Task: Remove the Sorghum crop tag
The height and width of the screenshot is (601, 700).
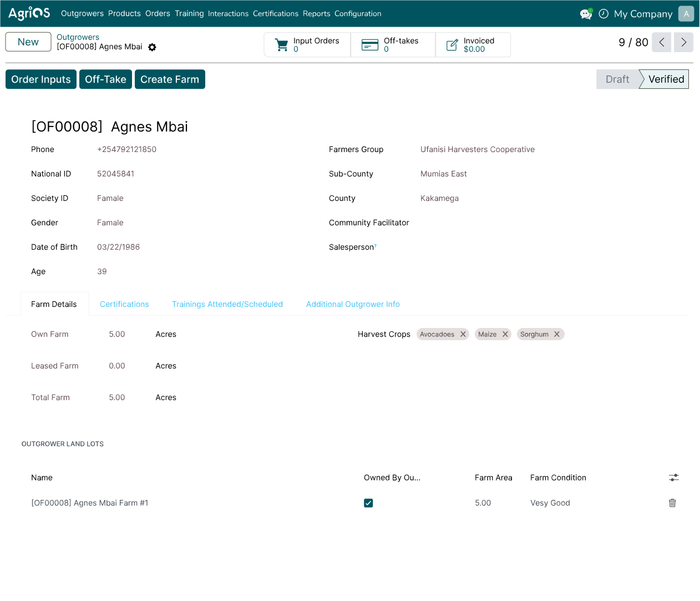Action: pos(557,334)
